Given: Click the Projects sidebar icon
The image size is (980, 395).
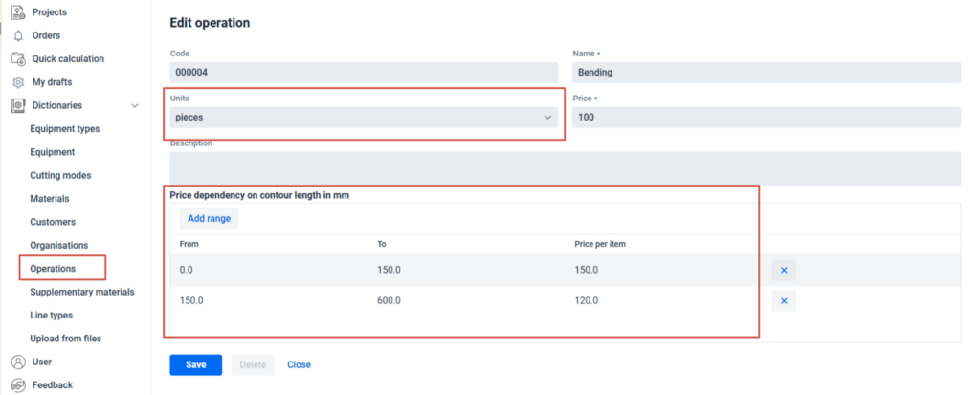Looking at the screenshot, I should coord(17,12).
